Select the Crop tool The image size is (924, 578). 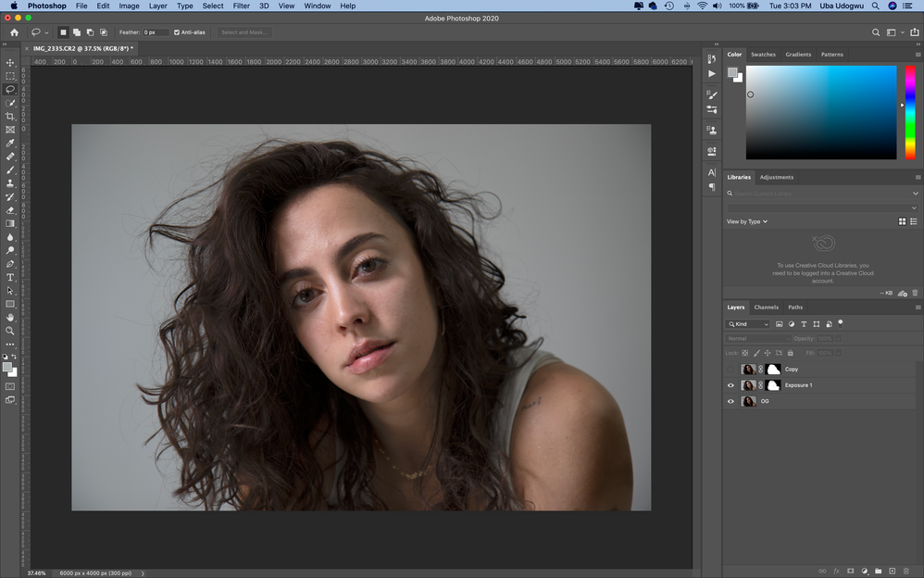(x=10, y=116)
